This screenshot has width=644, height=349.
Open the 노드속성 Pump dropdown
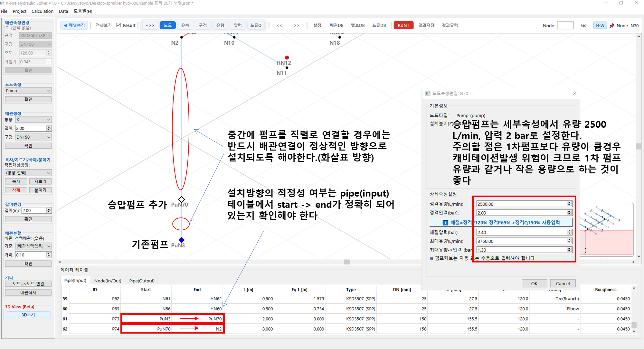tap(28, 91)
